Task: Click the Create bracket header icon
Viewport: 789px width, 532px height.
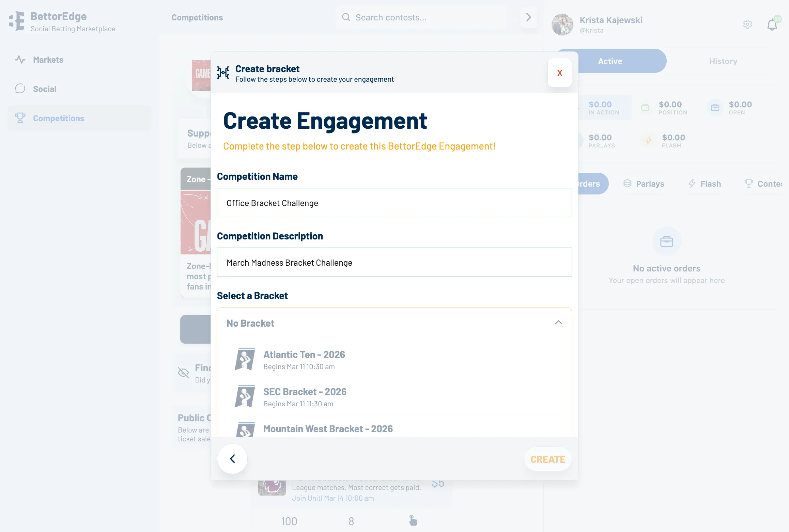Action: point(223,73)
